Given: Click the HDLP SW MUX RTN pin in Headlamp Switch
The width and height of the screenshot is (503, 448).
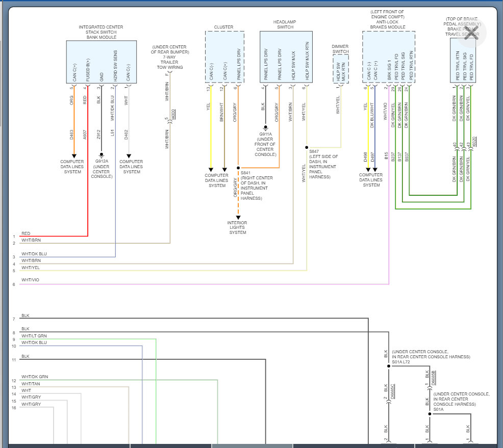Looking at the screenshot, I should (307, 61).
